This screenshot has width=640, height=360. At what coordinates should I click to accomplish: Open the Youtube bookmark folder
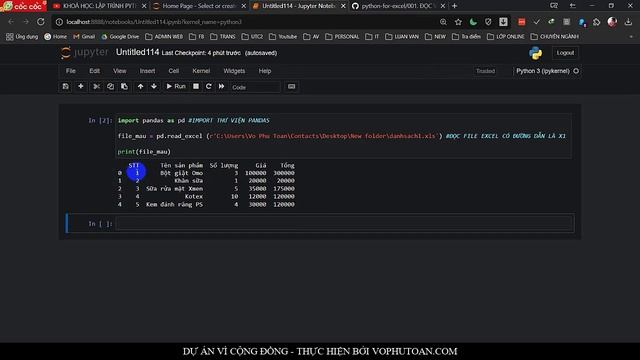[283, 37]
